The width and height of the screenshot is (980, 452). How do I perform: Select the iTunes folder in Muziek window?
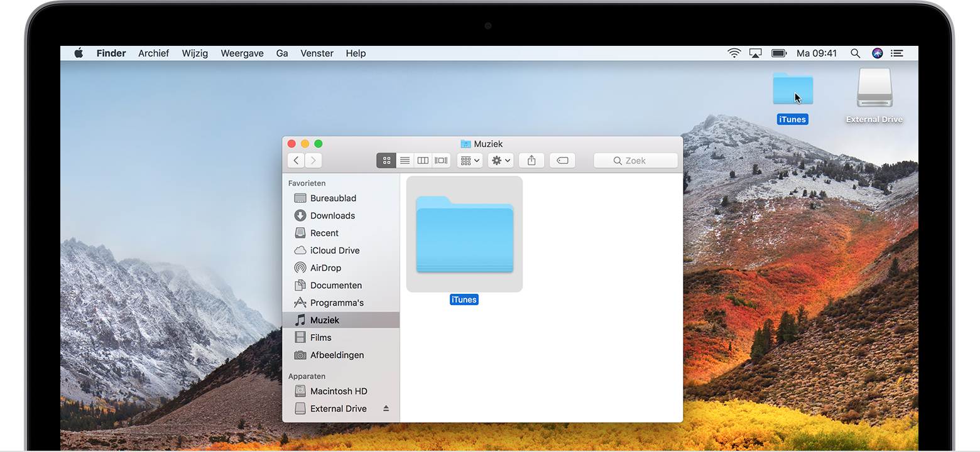click(464, 234)
